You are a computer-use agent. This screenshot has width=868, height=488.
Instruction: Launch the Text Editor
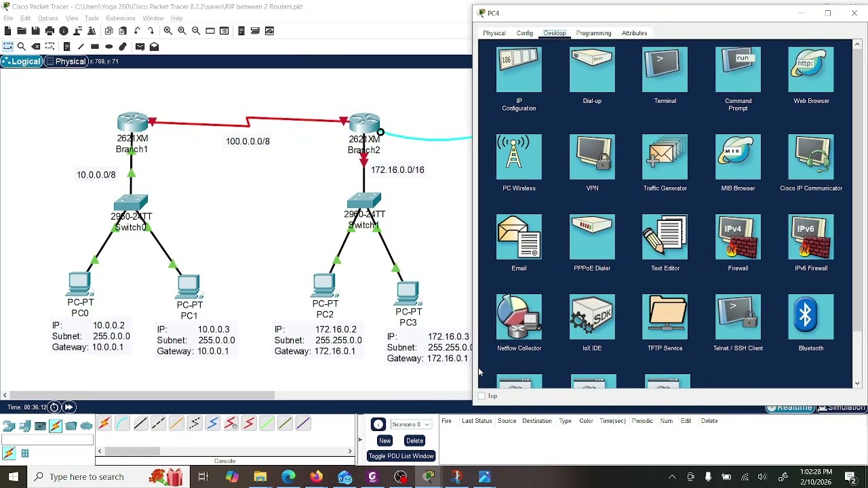(x=665, y=237)
